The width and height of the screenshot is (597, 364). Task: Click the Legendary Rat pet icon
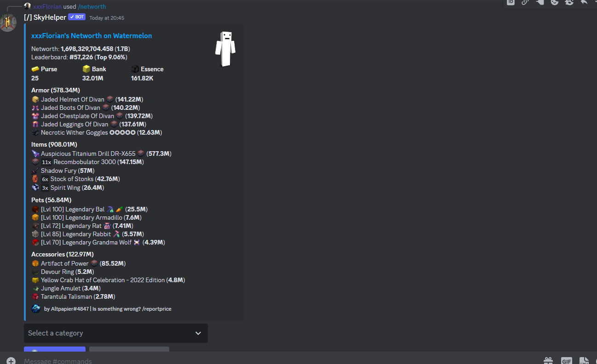[x=35, y=226]
